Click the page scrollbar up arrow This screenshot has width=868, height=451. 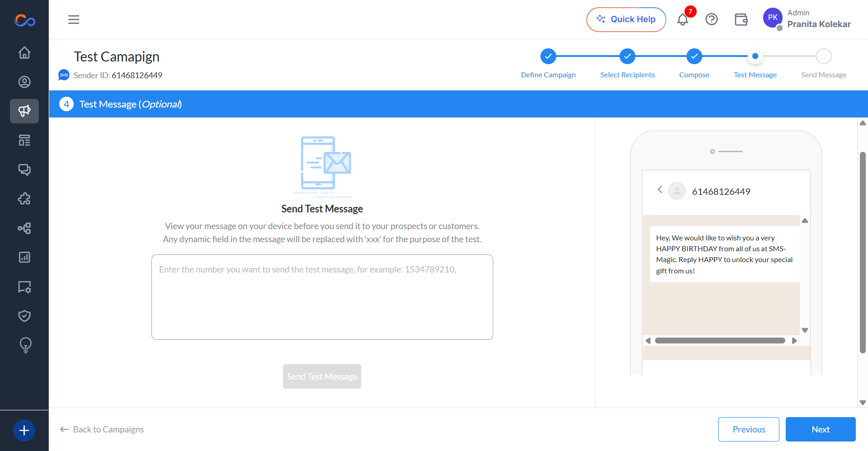click(863, 123)
